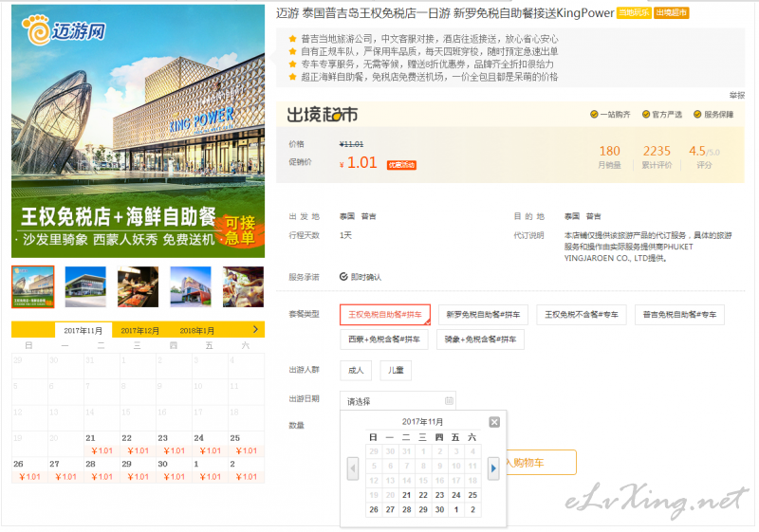Click the 当地玩乐 yellow tag
Image resolution: width=759 pixels, height=532 pixels.
[x=634, y=12]
